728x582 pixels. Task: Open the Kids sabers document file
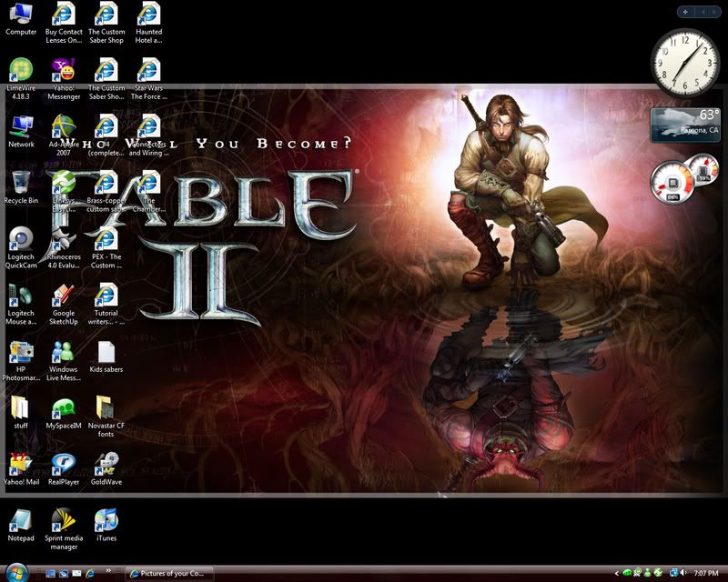(106, 351)
